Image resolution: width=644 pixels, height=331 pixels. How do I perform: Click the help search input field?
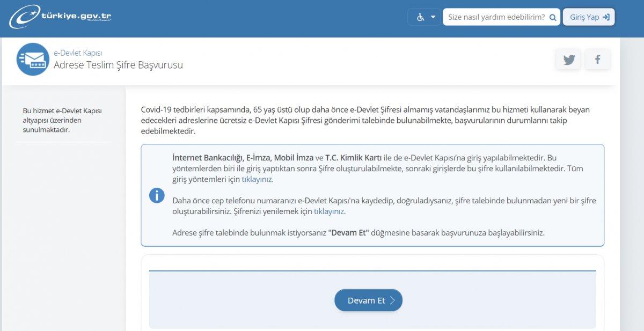point(494,17)
